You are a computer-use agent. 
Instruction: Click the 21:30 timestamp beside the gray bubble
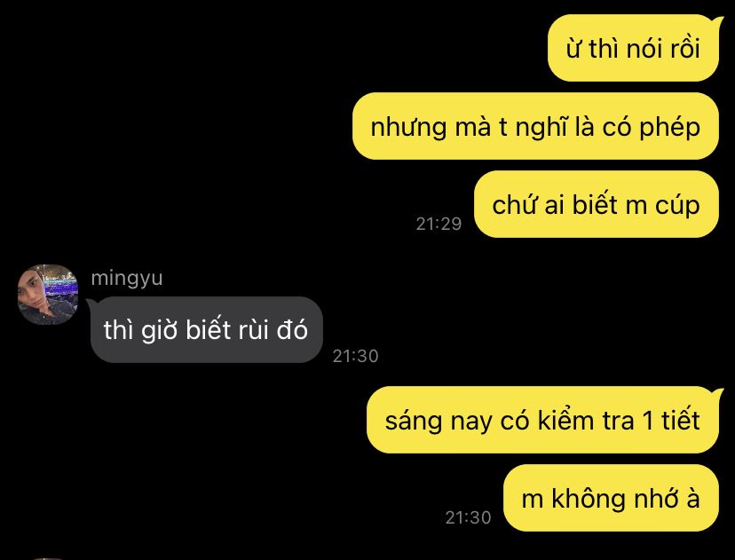[355, 356]
